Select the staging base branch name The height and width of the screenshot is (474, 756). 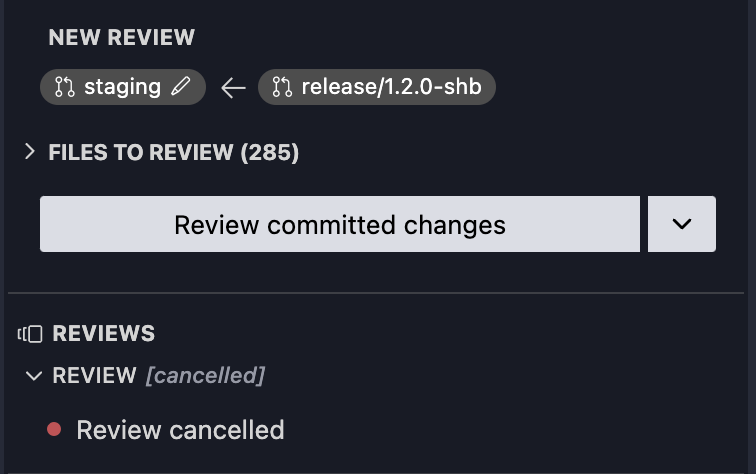click(x=122, y=87)
